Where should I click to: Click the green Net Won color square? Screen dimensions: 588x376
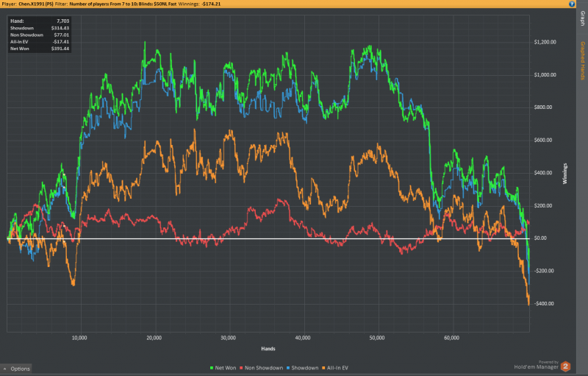(212, 367)
